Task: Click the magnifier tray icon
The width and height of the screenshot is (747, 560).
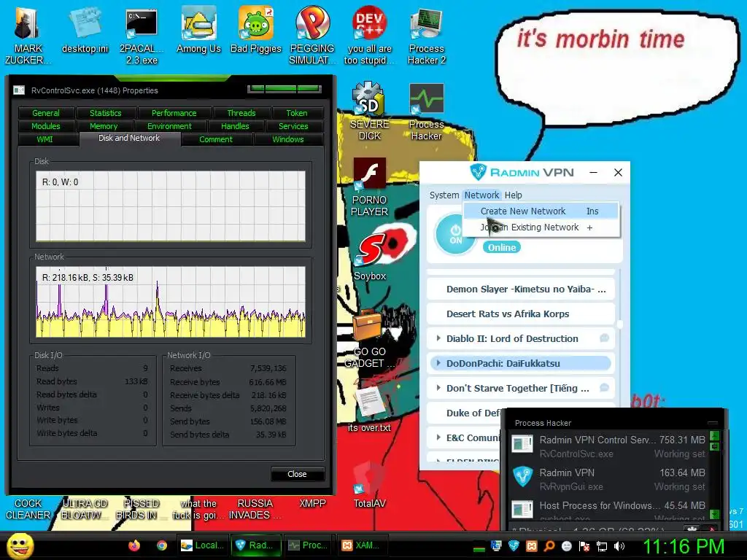Action: [549, 546]
